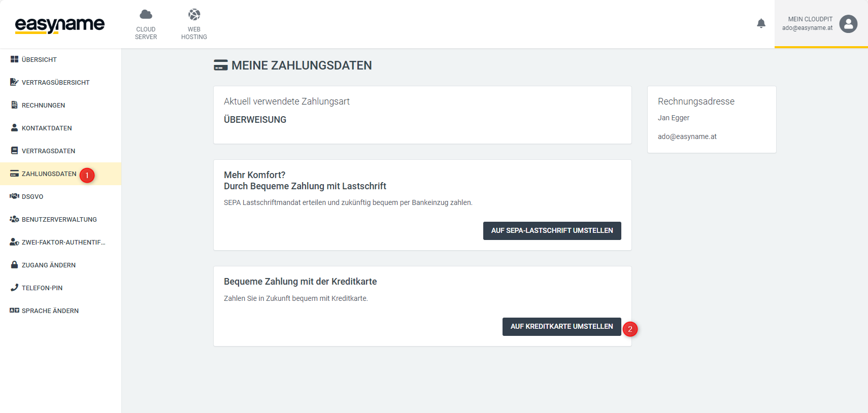The width and height of the screenshot is (868, 413).
Task: Select Vertragsdaten in the sidebar
Action: (x=48, y=151)
